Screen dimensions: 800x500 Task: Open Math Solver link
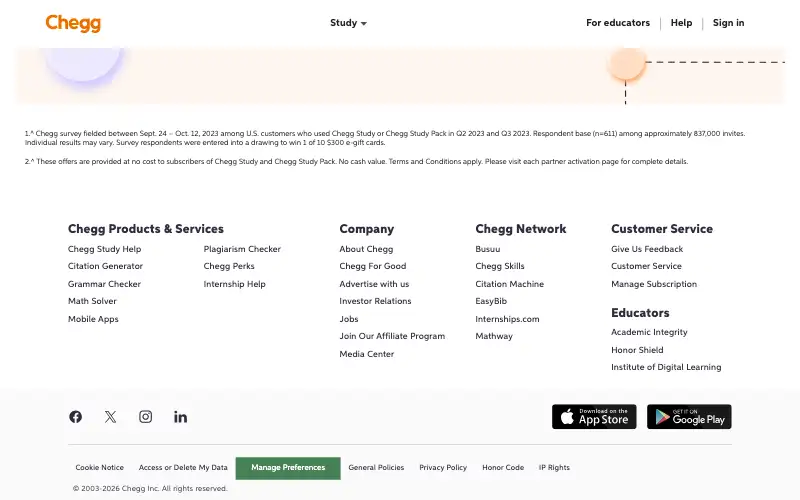click(92, 301)
